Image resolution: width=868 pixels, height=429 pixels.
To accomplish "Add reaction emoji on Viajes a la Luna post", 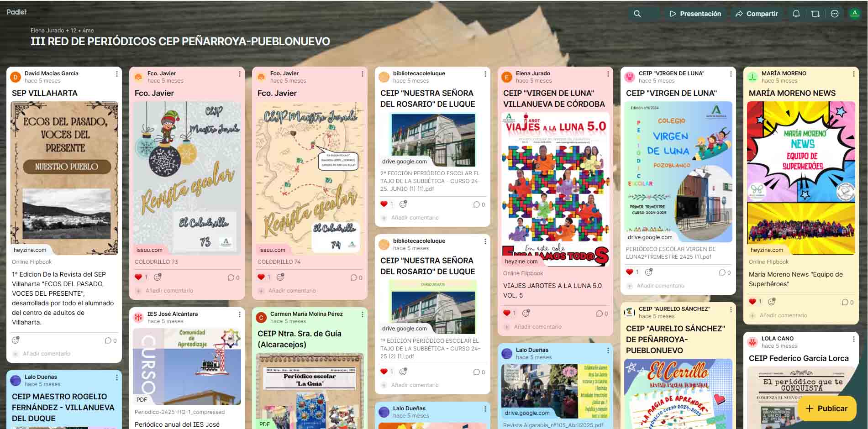I will tap(526, 313).
